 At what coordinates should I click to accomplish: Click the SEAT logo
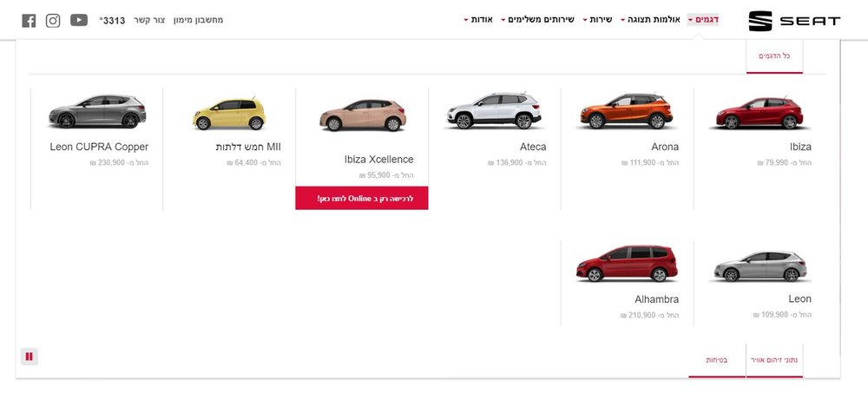pos(794,21)
